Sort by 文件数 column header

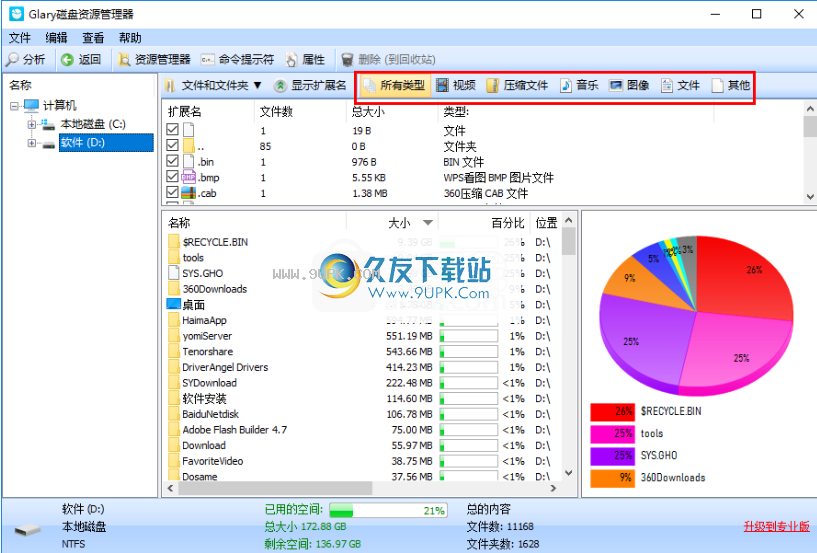(276, 112)
